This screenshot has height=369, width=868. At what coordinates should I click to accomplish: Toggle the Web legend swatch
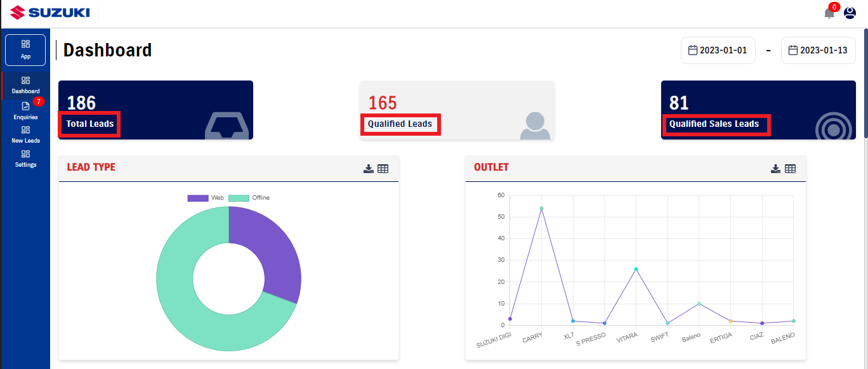198,198
